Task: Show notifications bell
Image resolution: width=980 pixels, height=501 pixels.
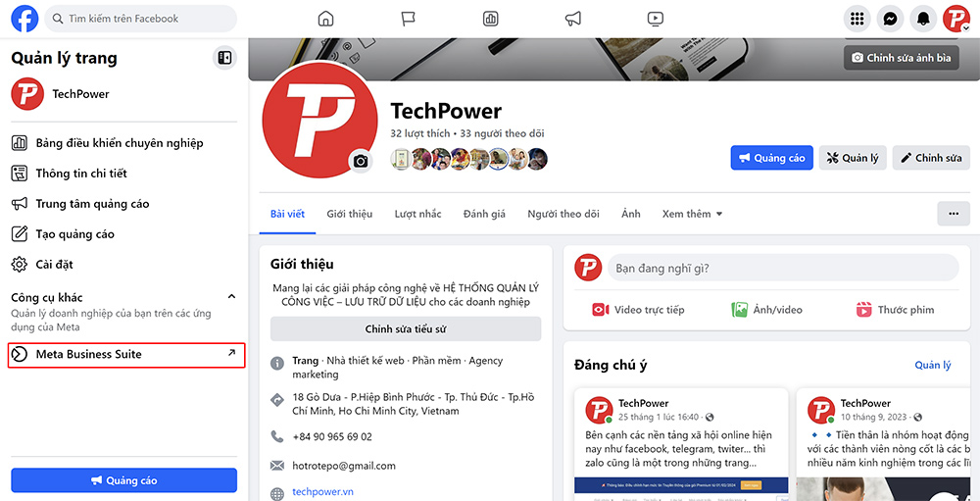Action: [x=923, y=19]
